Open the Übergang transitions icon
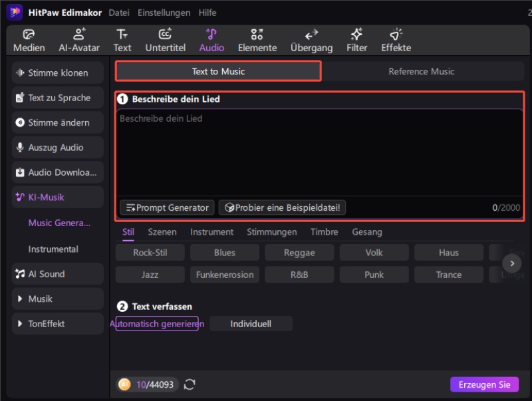The width and height of the screenshot is (532, 401). pyautogui.click(x=311, y=35)
